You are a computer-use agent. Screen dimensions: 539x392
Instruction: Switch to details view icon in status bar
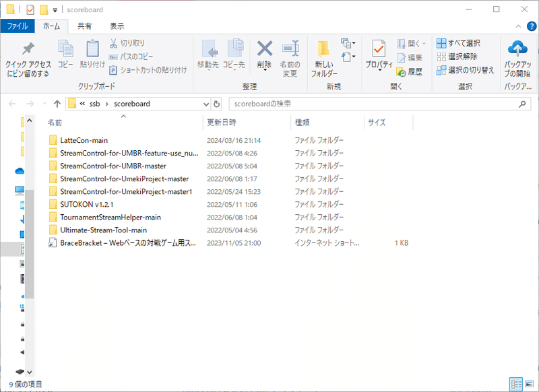click(x=516, y=384)
